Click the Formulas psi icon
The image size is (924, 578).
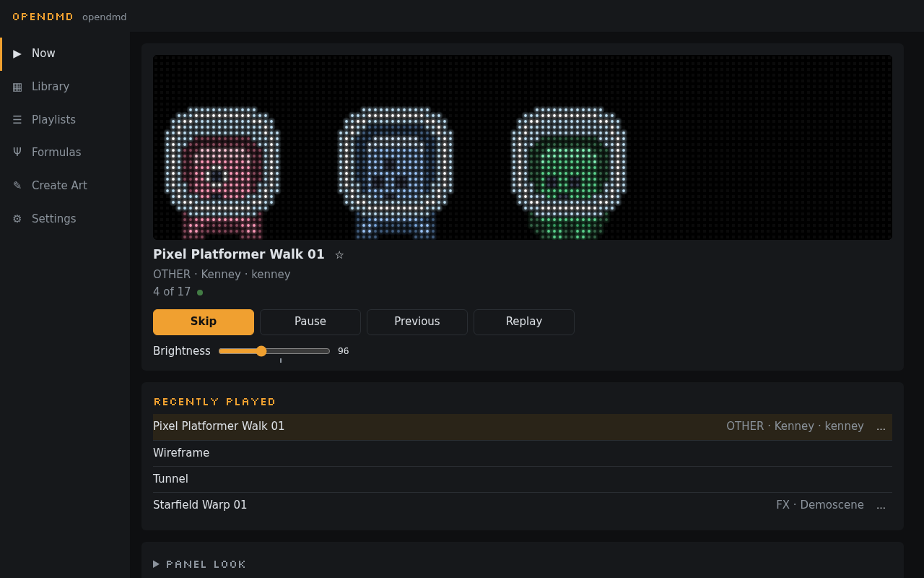pos(17,152)
